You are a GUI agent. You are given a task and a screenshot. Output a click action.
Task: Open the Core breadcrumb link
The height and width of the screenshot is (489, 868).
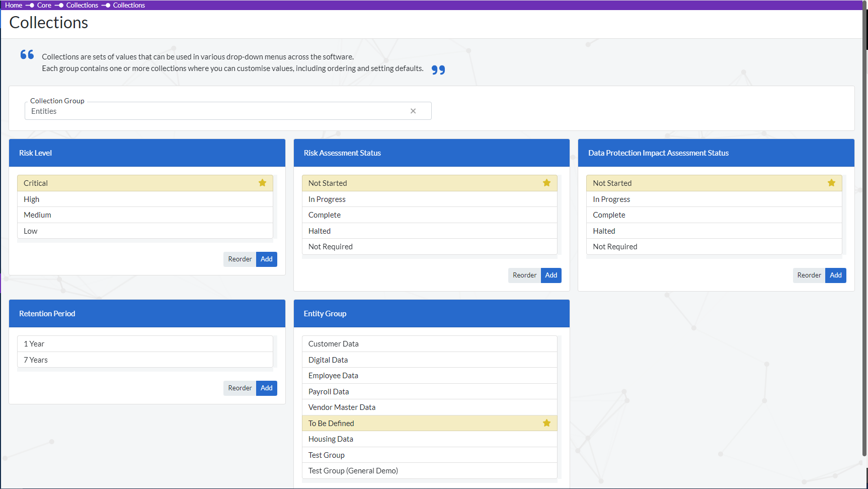44,5
